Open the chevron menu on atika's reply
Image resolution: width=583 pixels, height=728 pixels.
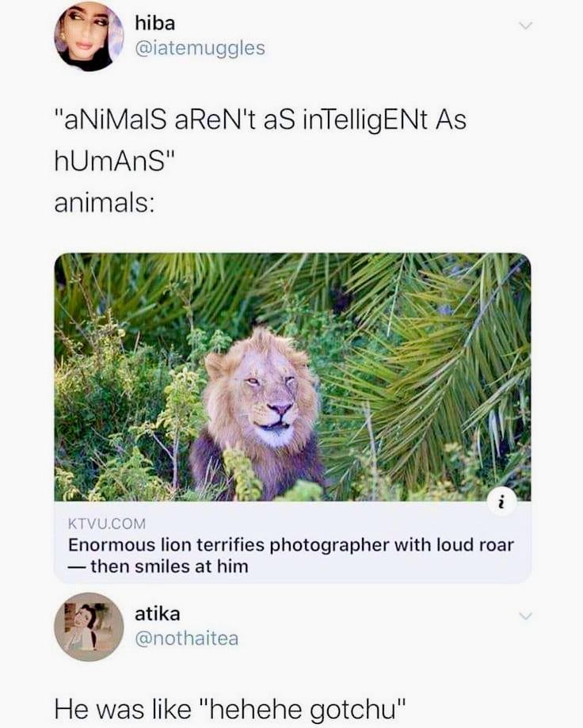pyautogui.click(x=524, y=616)
